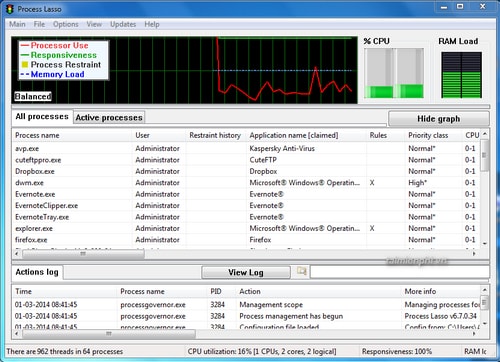Image resolution: width=500 pixels, height=362 pixels.
Task: Select the cuteftppro.exe process row
Action: (247, 160)
